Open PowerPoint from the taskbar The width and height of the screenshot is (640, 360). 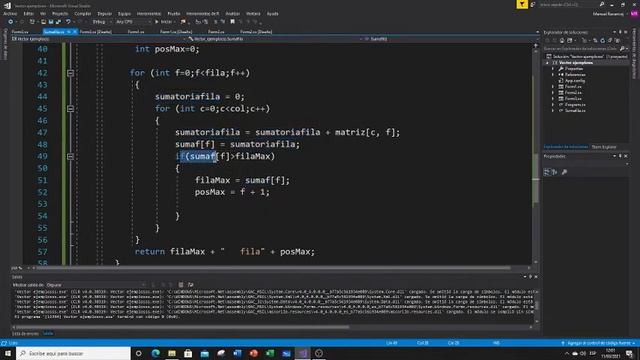pos(253,353)
